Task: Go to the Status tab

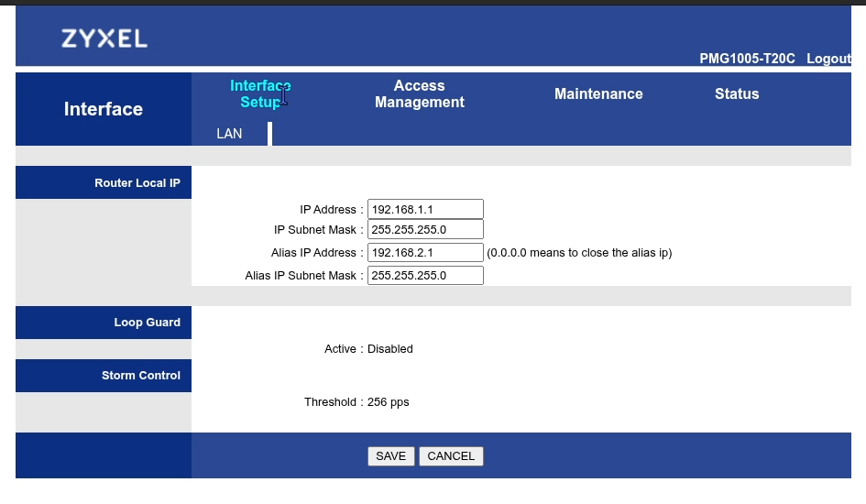Action: (x=737, y=93)
